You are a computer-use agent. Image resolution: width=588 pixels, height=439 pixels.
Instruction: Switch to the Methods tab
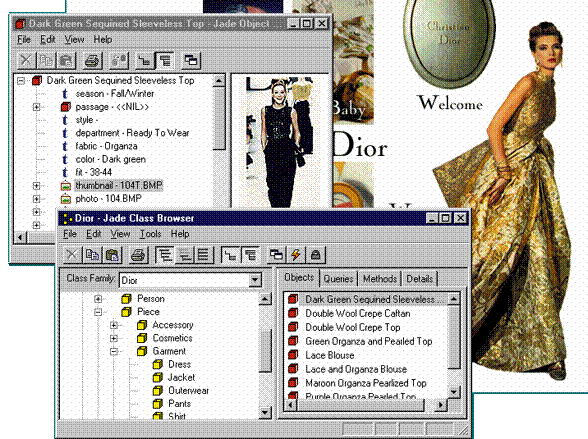pyautogui.click(x=380, y=279)
